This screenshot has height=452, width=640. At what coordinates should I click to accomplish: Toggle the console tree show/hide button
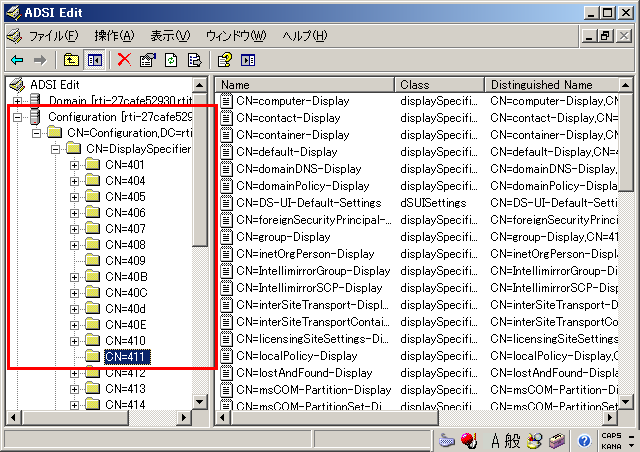point(95,60)
